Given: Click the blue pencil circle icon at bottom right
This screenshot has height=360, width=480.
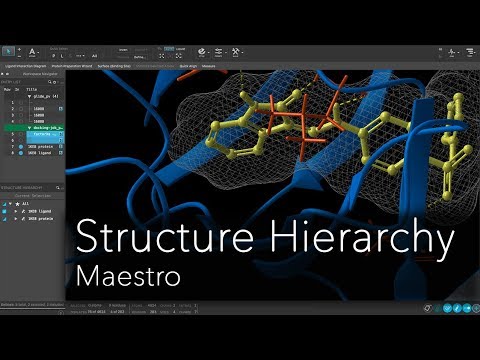Looking at the screenshot, I should pyautogui.click(x=457, y=308).
